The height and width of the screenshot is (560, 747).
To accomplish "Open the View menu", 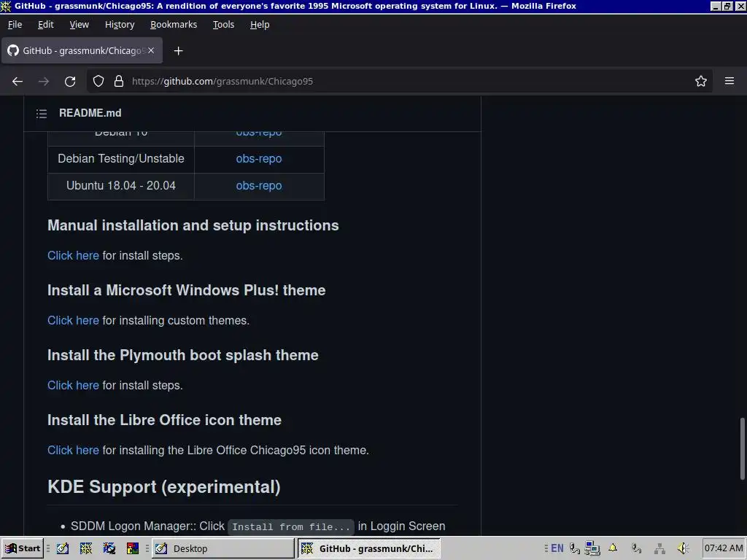I will [x=79, y=24].
